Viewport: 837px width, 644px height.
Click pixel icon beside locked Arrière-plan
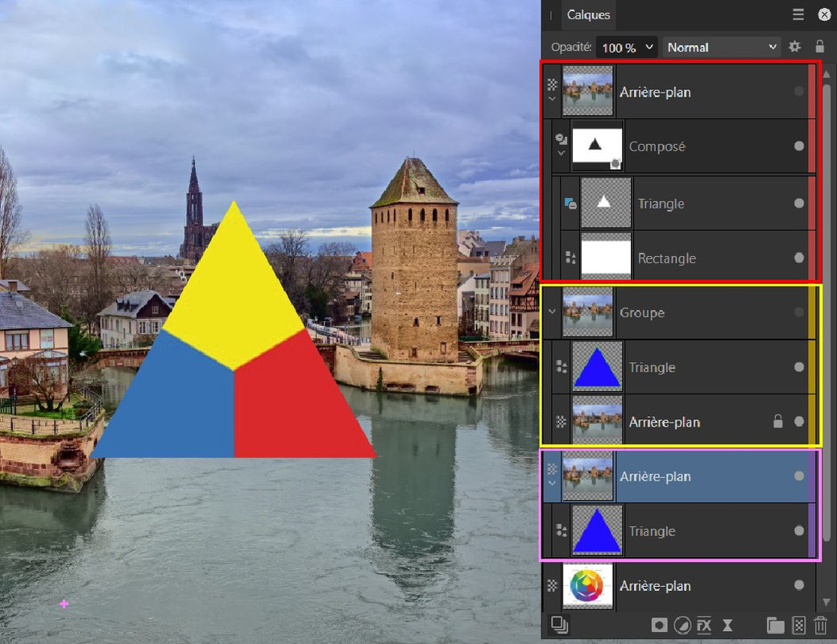point(561,422)
